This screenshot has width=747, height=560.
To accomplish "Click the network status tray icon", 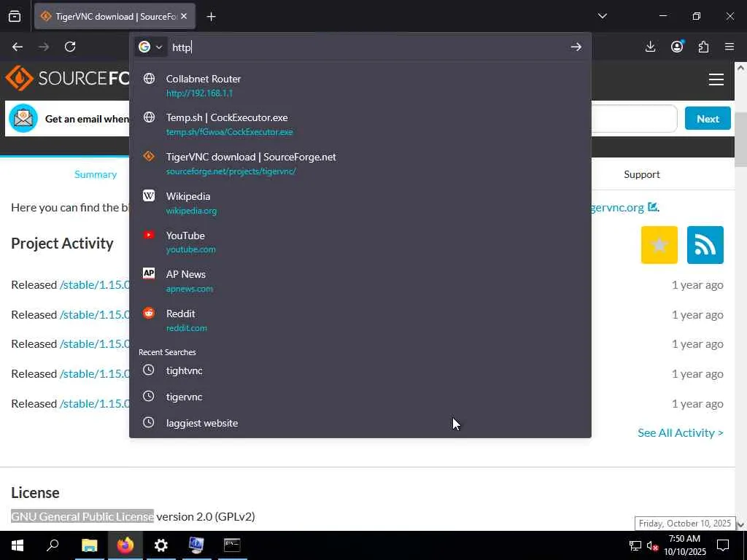I will coord(635,545).
